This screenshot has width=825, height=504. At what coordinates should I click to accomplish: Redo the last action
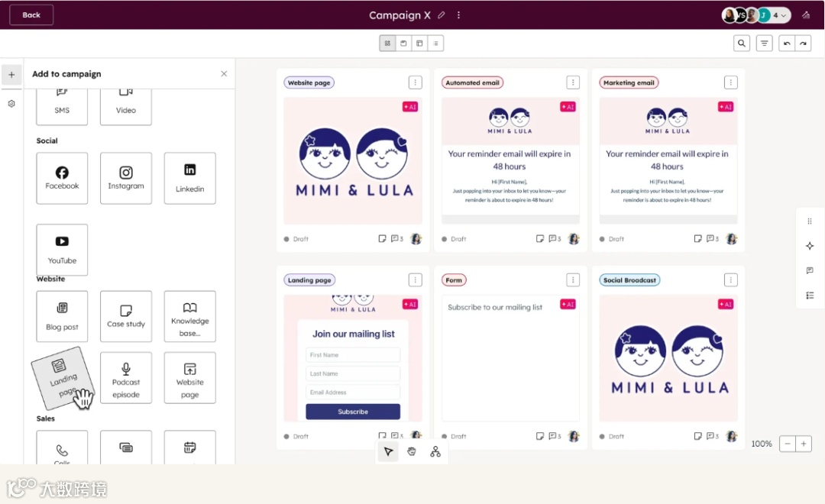coord(803,43)
